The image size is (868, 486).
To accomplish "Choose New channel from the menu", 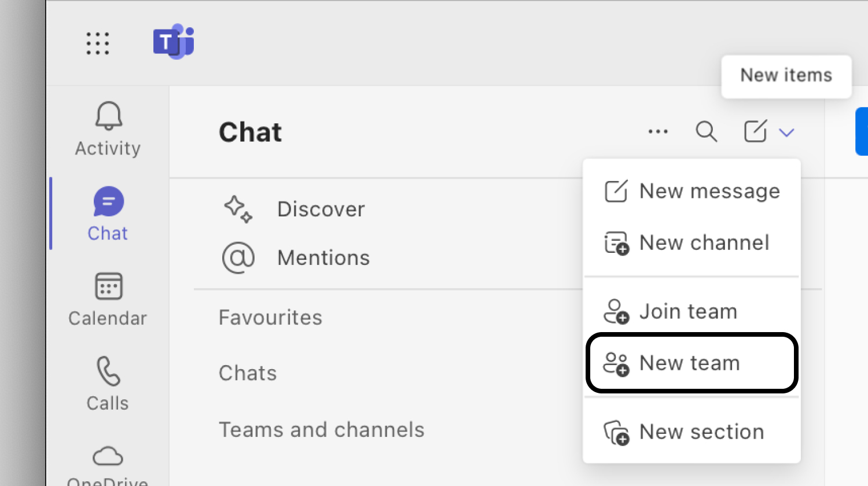I will tap(692, 242).
